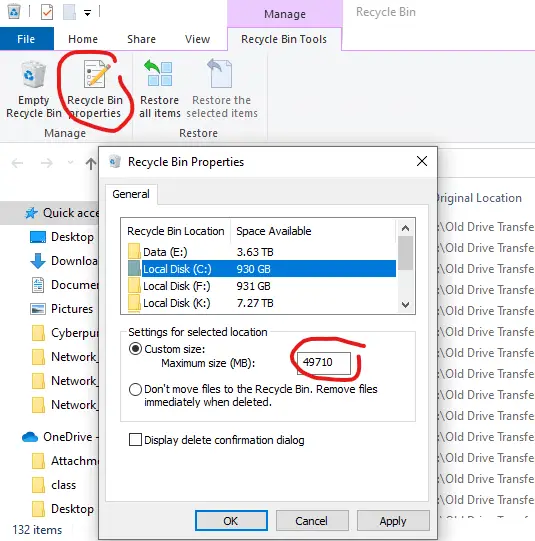Click the Recycle Bin Properties dialog title icon
This screenshot has height=541, width=535.
pos(115,161)
